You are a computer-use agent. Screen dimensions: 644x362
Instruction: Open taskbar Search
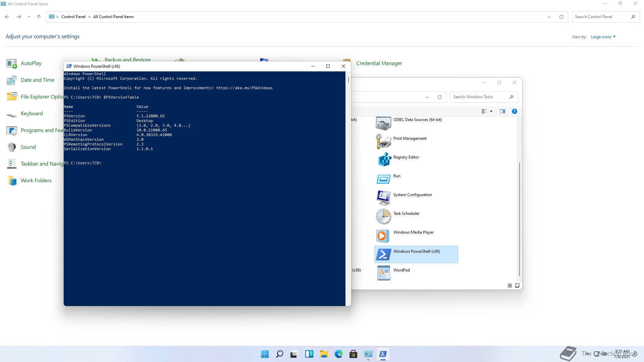coord(279,354)
